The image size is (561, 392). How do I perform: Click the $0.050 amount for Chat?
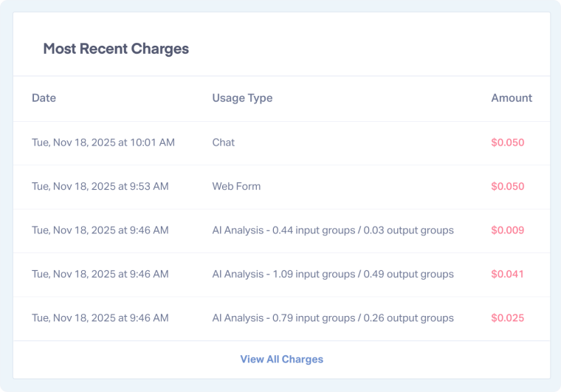507,142
